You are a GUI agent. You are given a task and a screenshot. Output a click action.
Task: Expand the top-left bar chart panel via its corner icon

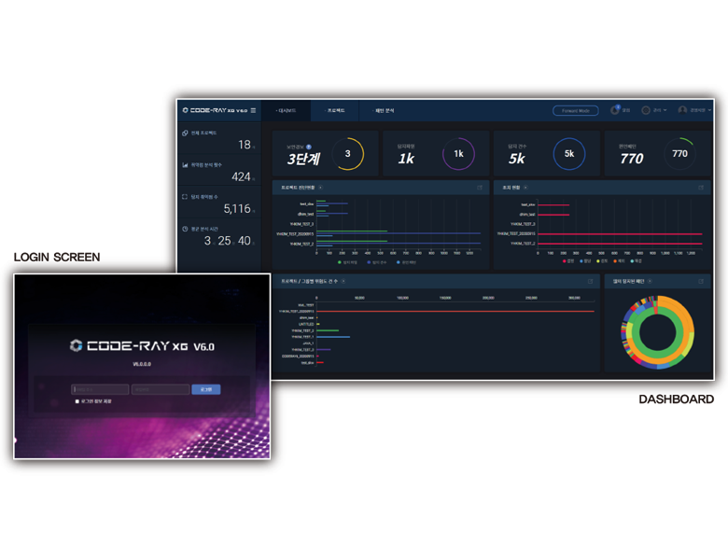pyautogui.click(x=480, y=188)
